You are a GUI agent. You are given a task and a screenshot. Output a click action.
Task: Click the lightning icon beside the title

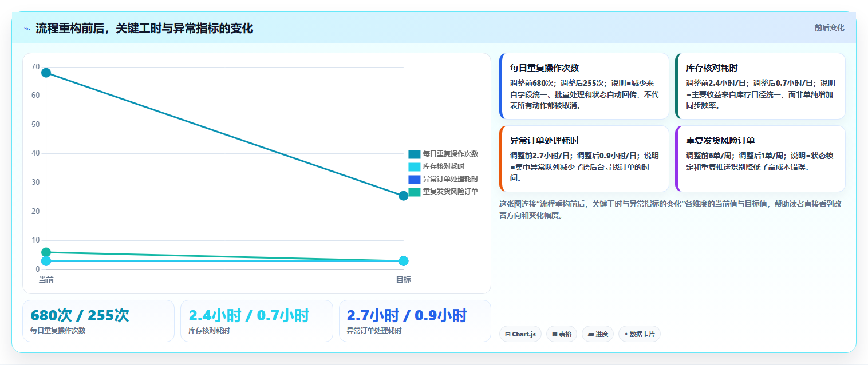pos(27,29)
